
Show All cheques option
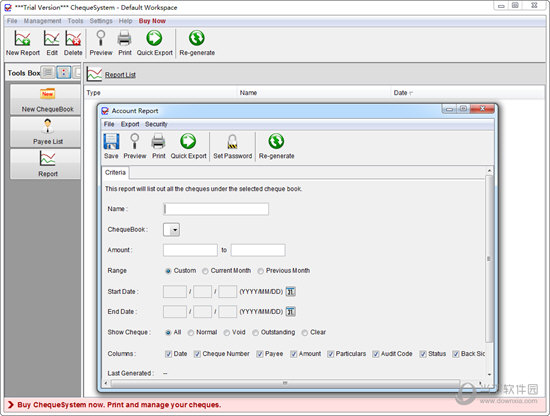[168, 333]
